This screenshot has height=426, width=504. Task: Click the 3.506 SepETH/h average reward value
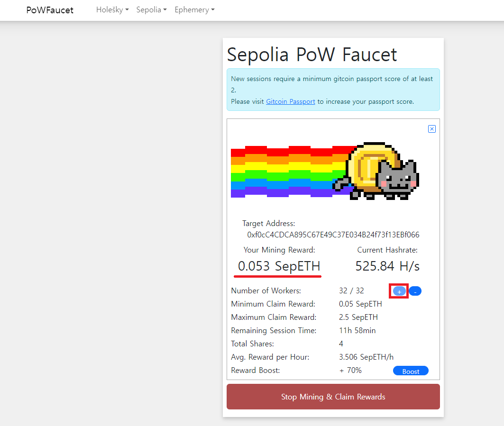click(x=366, y=357)
